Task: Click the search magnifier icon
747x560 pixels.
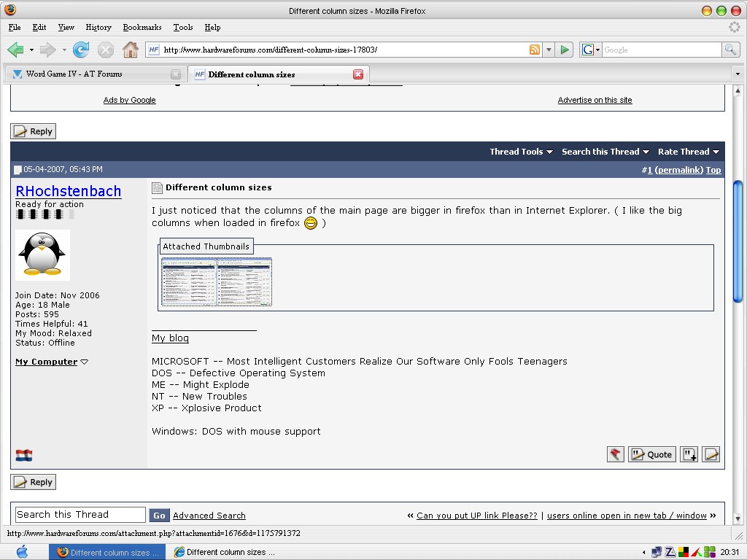Action: click(x=729, y=50)
